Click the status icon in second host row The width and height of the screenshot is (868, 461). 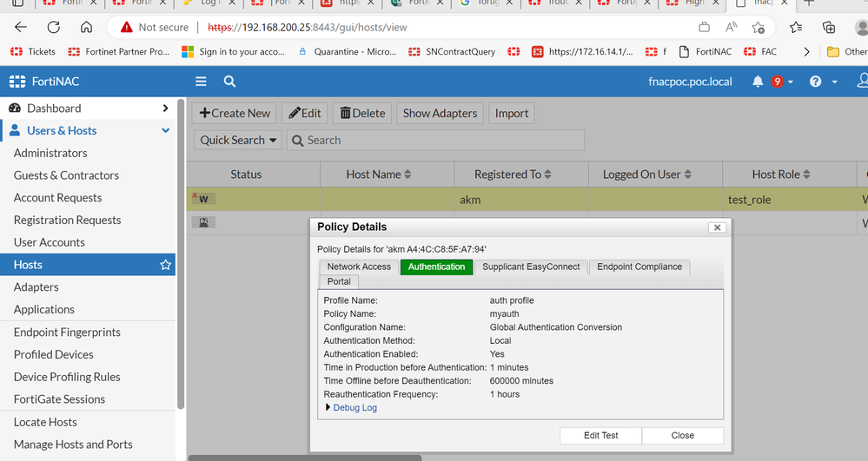coord(203,222)
